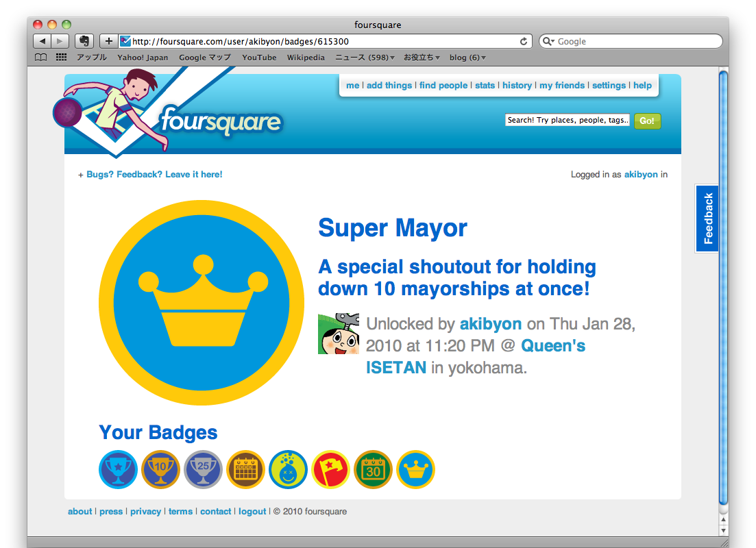Focus the foursquare search places box
Image resolution: width=756 pixels, height=548 pixels.
[x=568, y=120]
